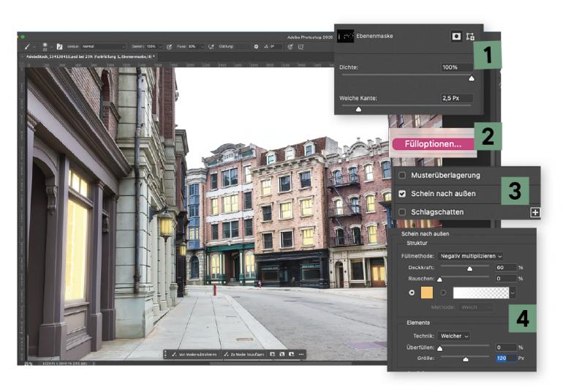Select the Brush tool preset icon
Image resolution: width=563 pixels, height=392 pixels.
tap(27, 47)
